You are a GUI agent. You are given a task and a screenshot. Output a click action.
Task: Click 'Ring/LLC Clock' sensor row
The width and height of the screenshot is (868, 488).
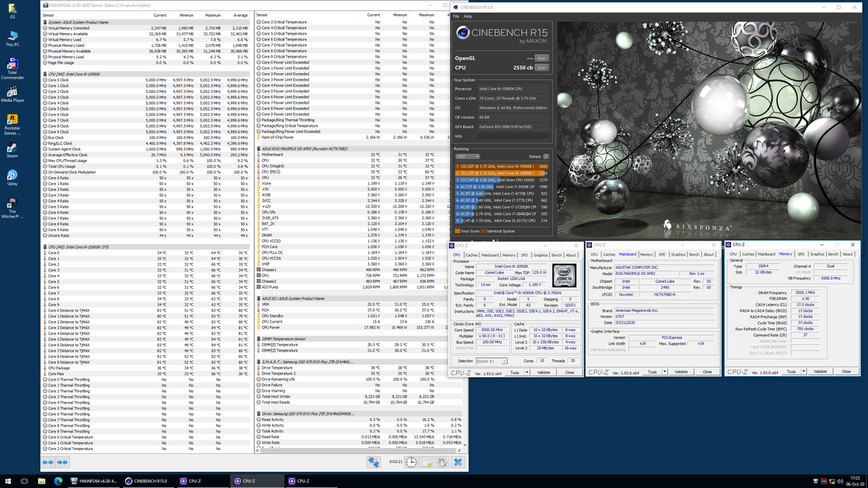click(x=145, y=143)
